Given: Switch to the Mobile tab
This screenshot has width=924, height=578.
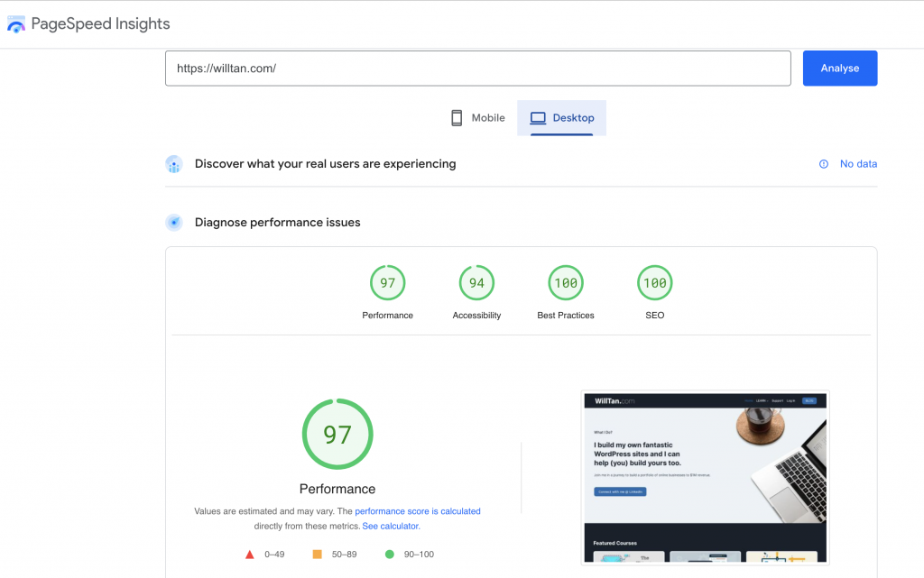Looking at the screenshot, I should click(x=478, y=118).
